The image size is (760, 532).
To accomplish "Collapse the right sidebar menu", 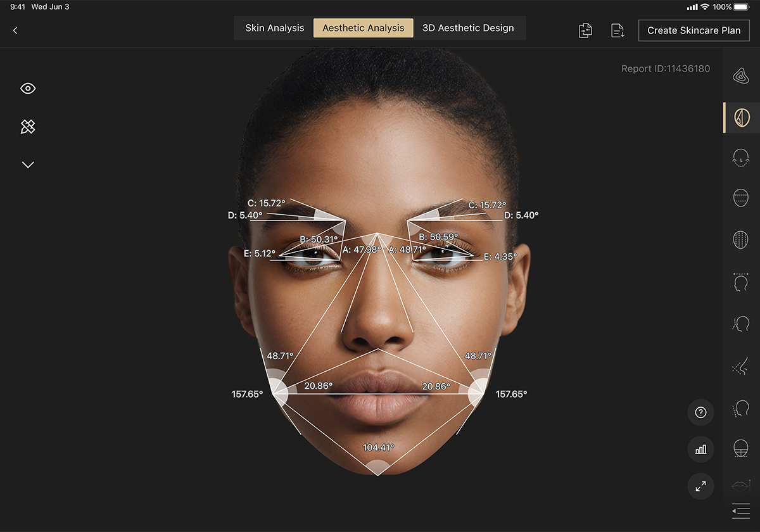I will (x=740, y=510).
